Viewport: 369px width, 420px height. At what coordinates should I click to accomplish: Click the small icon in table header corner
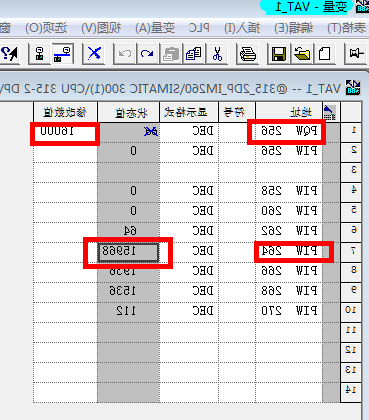coord(329,112)
